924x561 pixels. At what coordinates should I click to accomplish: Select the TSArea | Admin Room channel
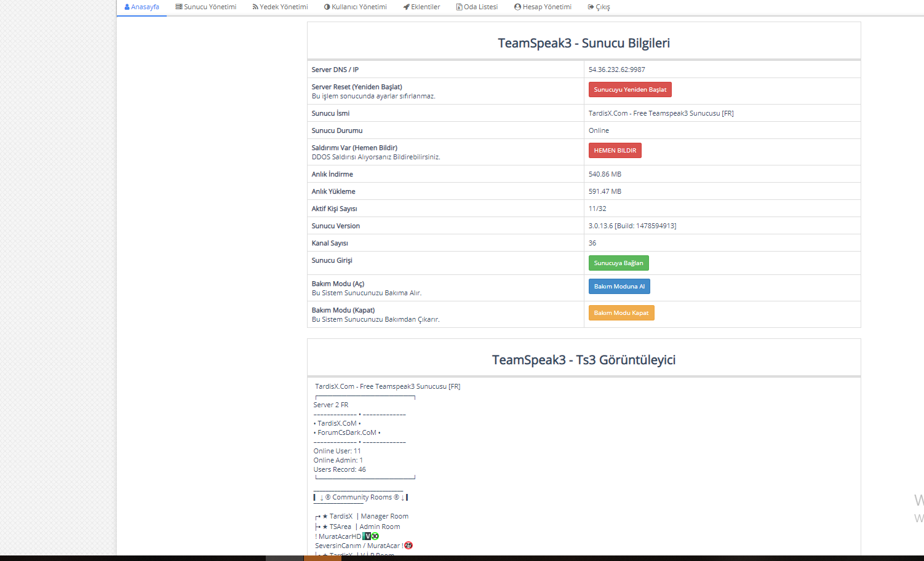point(357,527)
